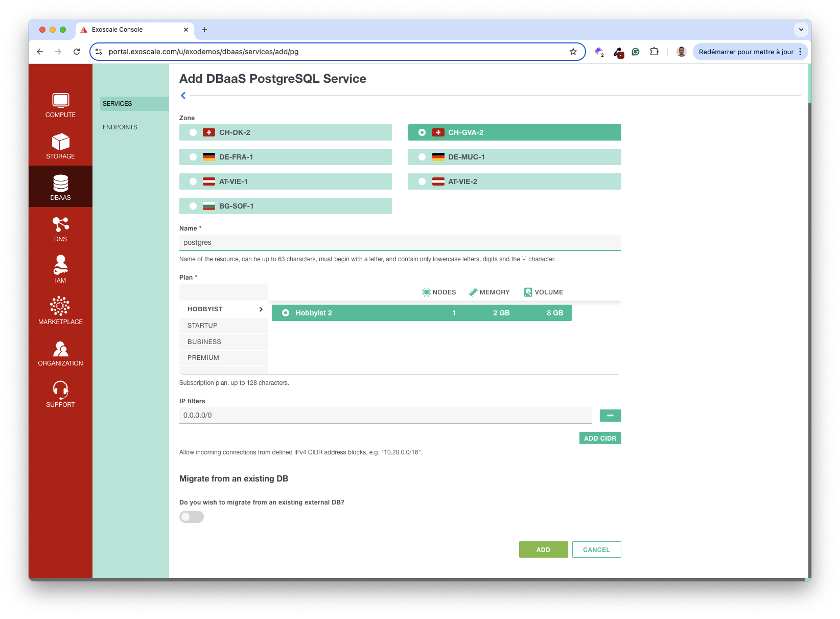The width and height of the screenshot is (840, 619).
Task: Enable migration from an existing external DB
Action: click(x=191, y=517)
